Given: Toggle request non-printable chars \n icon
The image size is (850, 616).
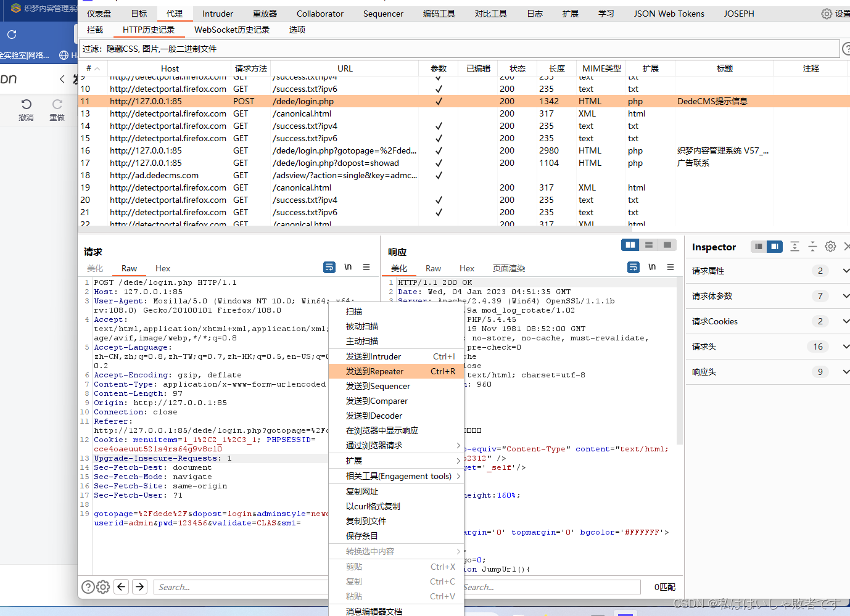Looking at the screenshot, I should [348, 267].
